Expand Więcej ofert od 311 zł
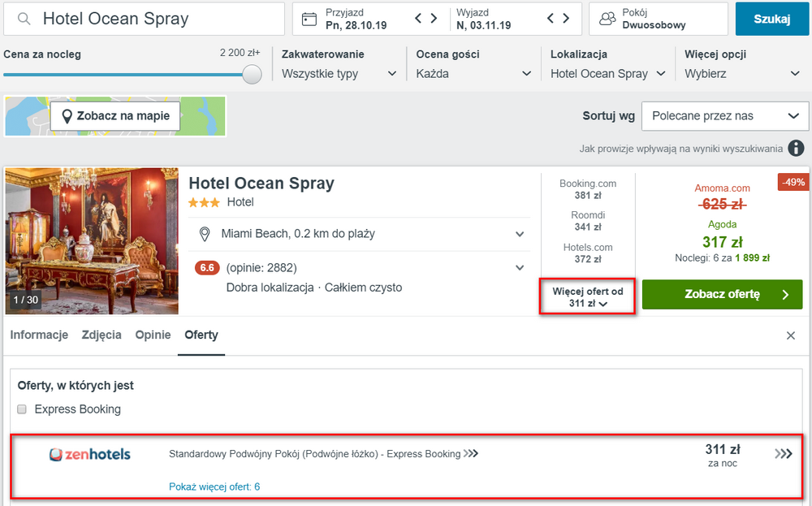 (587, 297)
